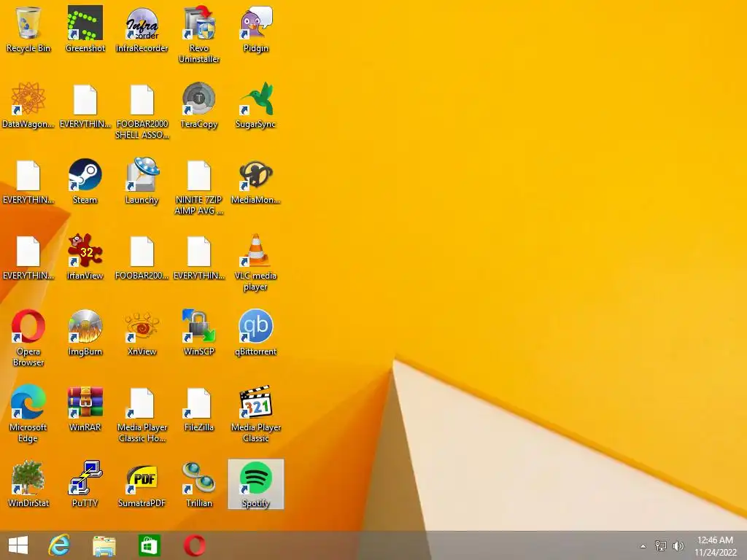Image resolution: width=747 pixels, height=560 pixels.
Task: Select the FOOBAR200... file beside IrfanView
Action: point(142,257)
